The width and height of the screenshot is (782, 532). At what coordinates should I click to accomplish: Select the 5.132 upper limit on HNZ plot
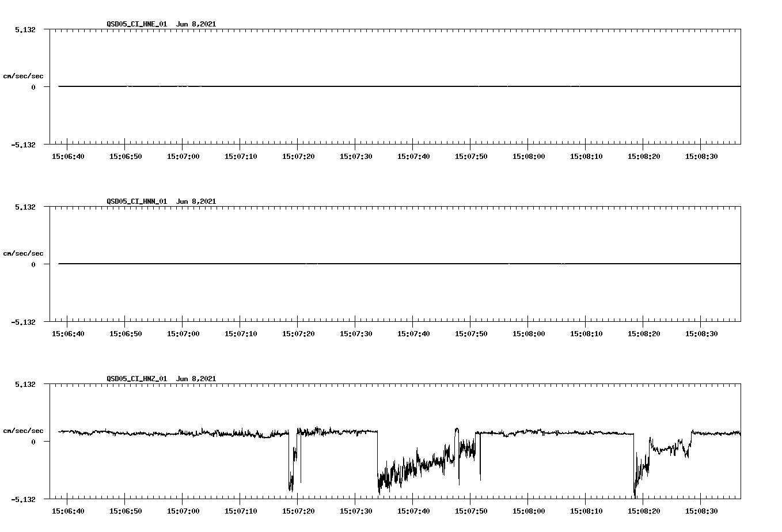click(25, 384)
